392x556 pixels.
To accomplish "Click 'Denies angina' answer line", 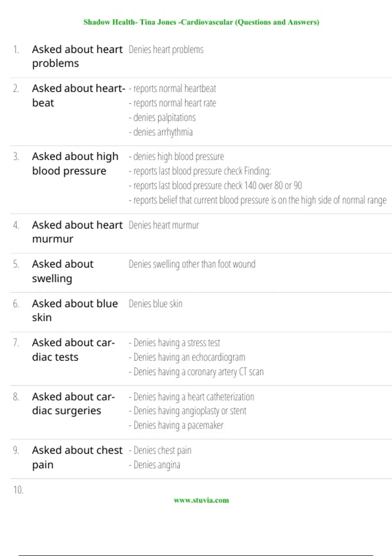I will click(155, 465).
